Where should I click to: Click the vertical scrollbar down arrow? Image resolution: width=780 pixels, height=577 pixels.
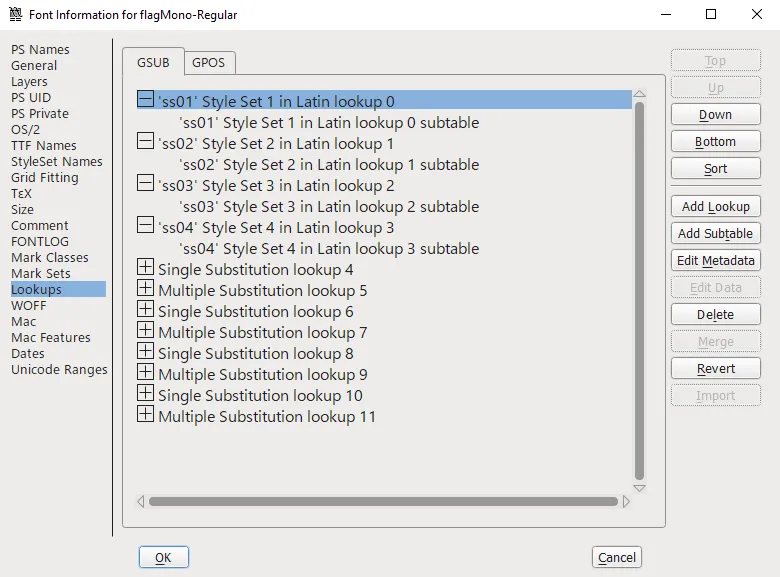click(x=640, y=488)
